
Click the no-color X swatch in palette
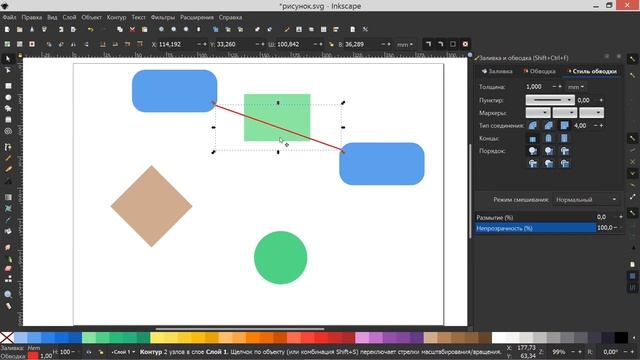point(7,338)
